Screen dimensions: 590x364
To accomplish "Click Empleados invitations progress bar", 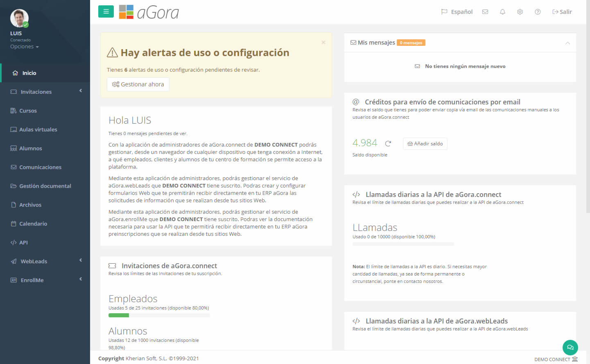I will click(x=159, y=315).
